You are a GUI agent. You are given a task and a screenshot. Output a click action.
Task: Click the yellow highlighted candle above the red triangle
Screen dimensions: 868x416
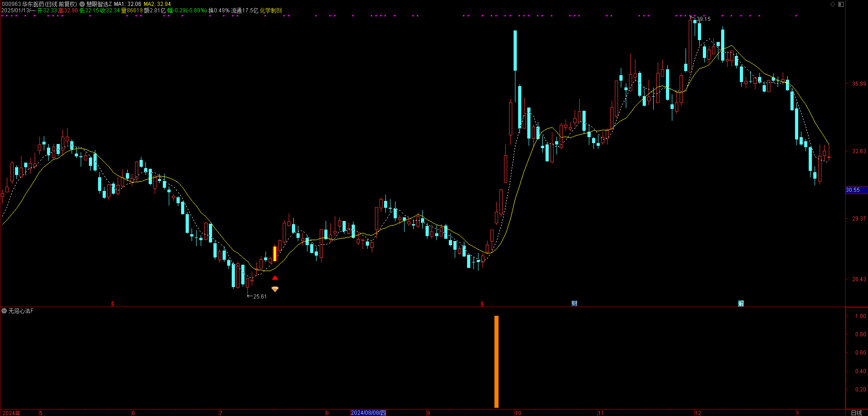point(275,254)
